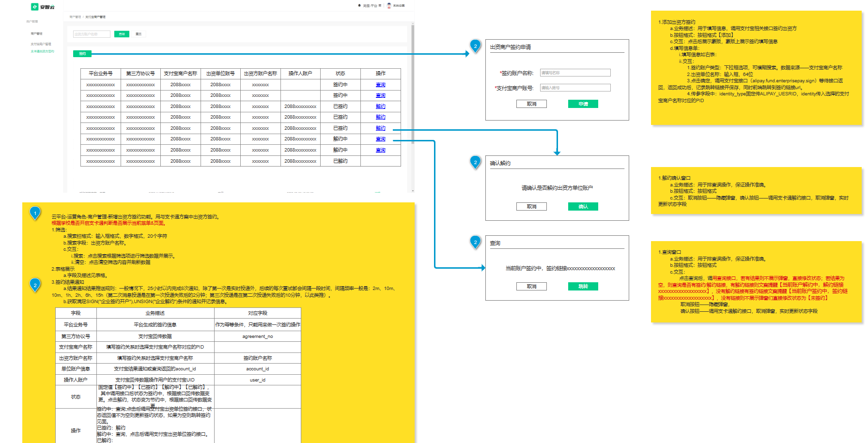Viewport: 868px width, 443px height.
Task: Click the 字段 header in spec table
Action: point(76,313)
